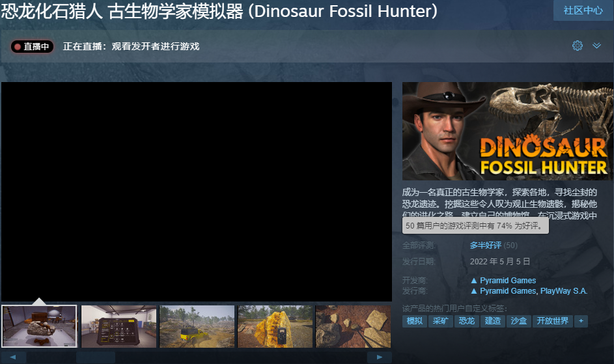The height and width of the screenshot is (364, 614).
Task: Click the plus button to add tags
Action: click(x=581, y=321)
